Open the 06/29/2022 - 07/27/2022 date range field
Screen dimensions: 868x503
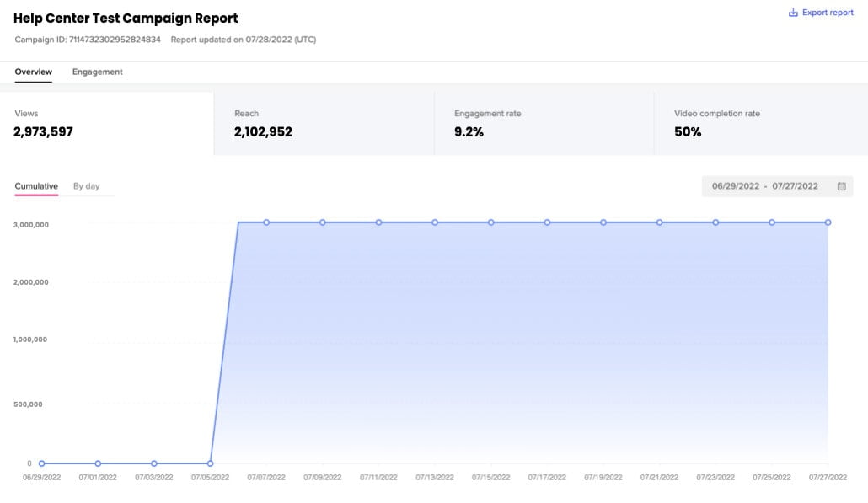coord(764,186)
